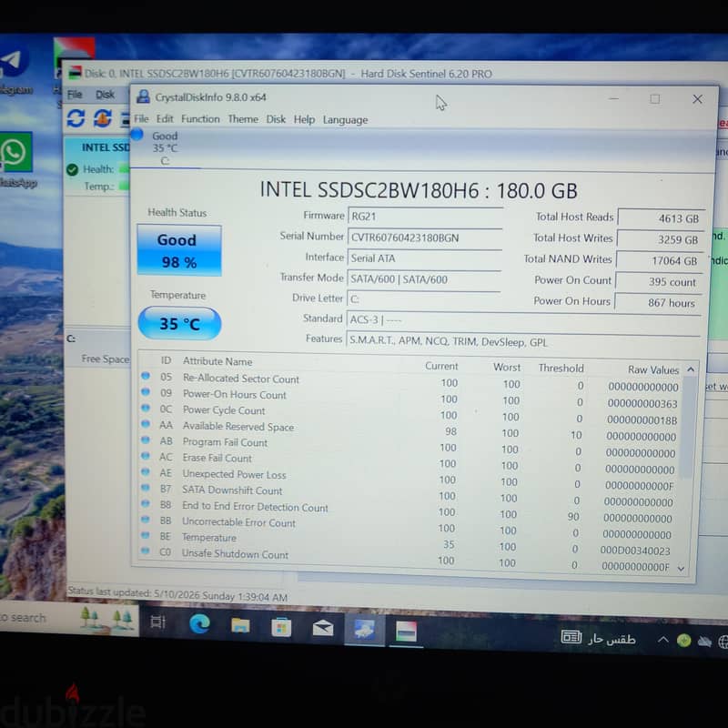The image size is (728, 728).
Task: Click the attribute list scrollbar thumb
Action: tap(686, 427)
